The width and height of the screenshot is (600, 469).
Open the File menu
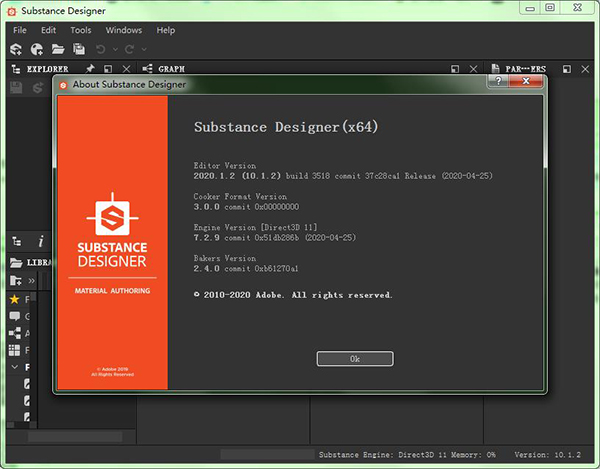click(x=20, y=30)
